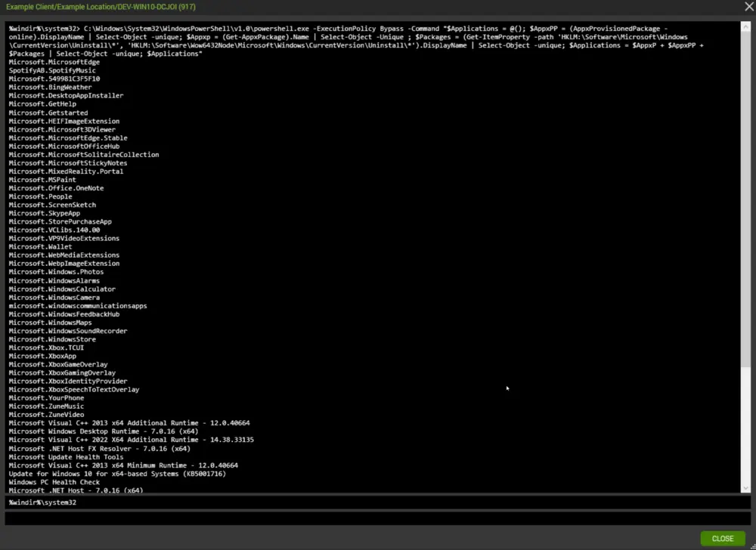Select Microsoft .NET Host FX Resolver line
The height and width of the screenshot is (550, 756).
coord(100,448)
